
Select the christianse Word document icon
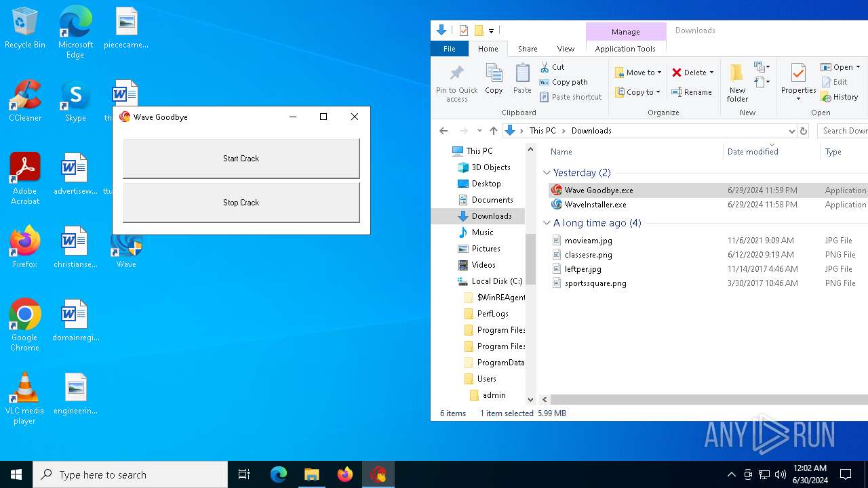tap(75, 247)
